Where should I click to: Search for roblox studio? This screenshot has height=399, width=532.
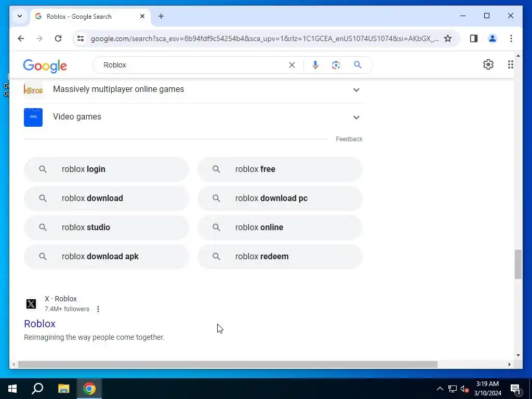pos(106,228)
